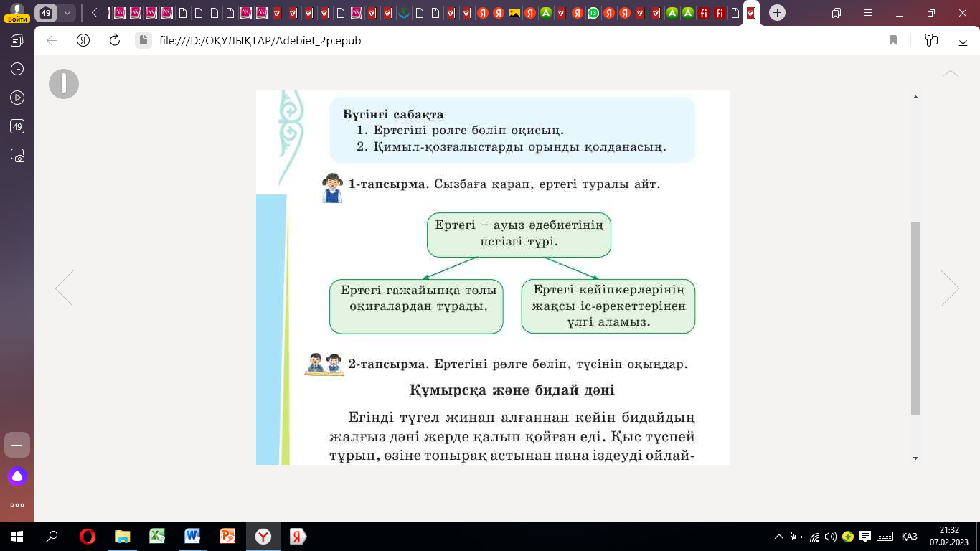This screenshot has width=980, height=551.
Task: Click the text '1-тапсырма'
Action: 388,184
